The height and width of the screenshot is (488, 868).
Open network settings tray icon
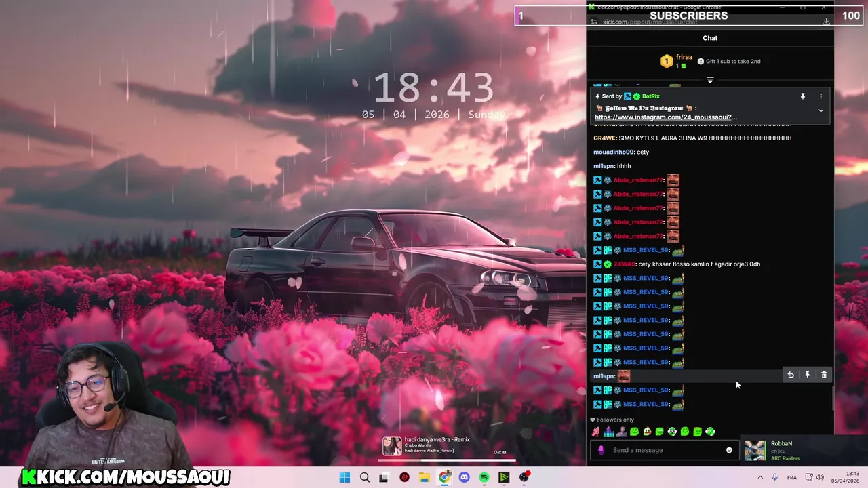810,477
